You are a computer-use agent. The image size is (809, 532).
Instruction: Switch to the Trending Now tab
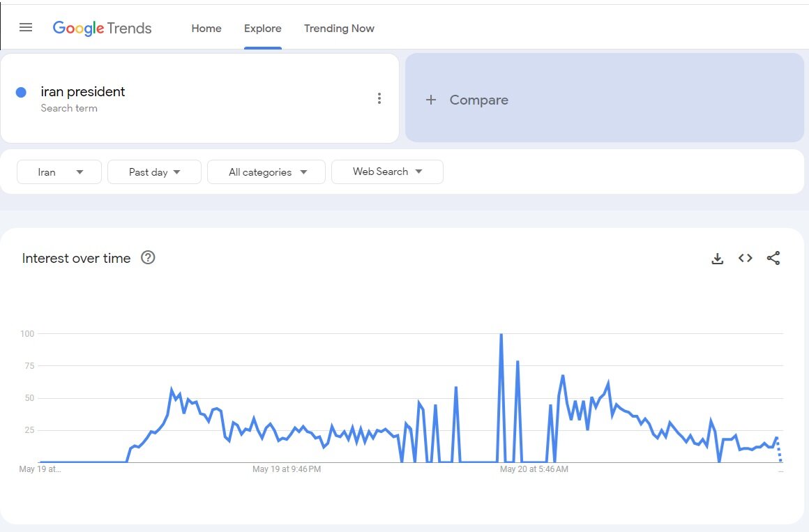339,29
